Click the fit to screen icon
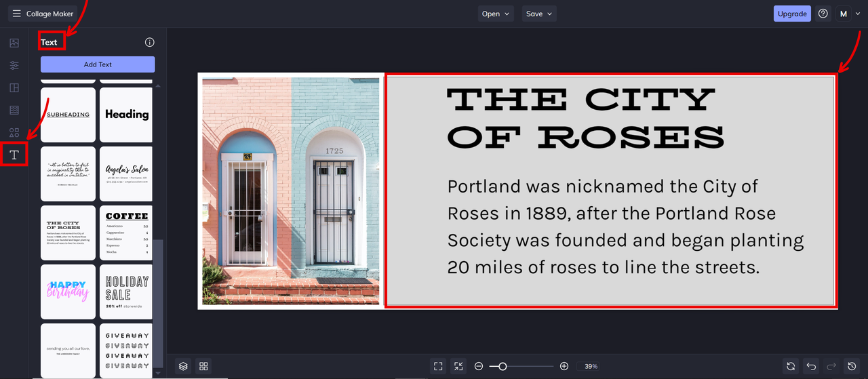868x379 pixels. 438,366
